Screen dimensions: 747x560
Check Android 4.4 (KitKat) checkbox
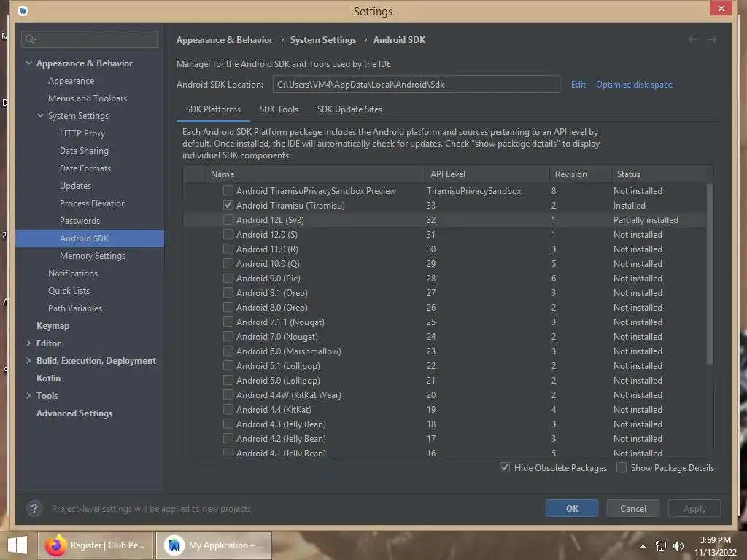(x=228, y=409)
